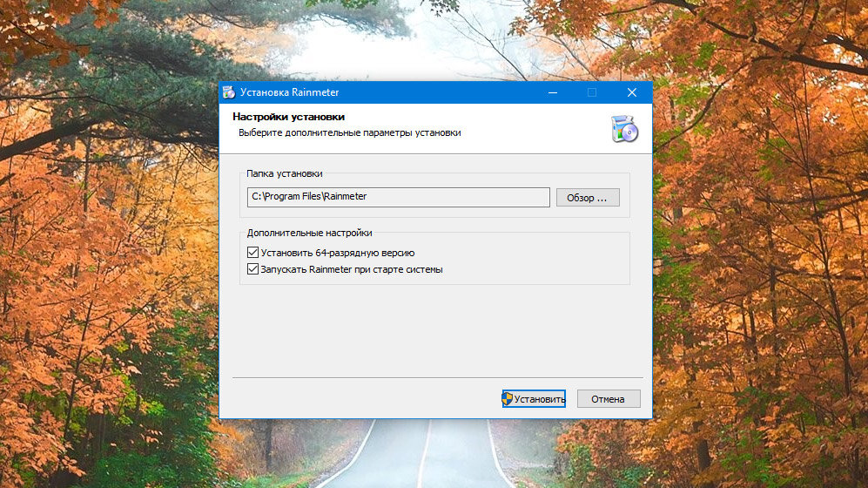Screen dimensions: 868x488
Task: Click the Отмена cancel button
Action: pyautogui.click(x=609, y=399)
